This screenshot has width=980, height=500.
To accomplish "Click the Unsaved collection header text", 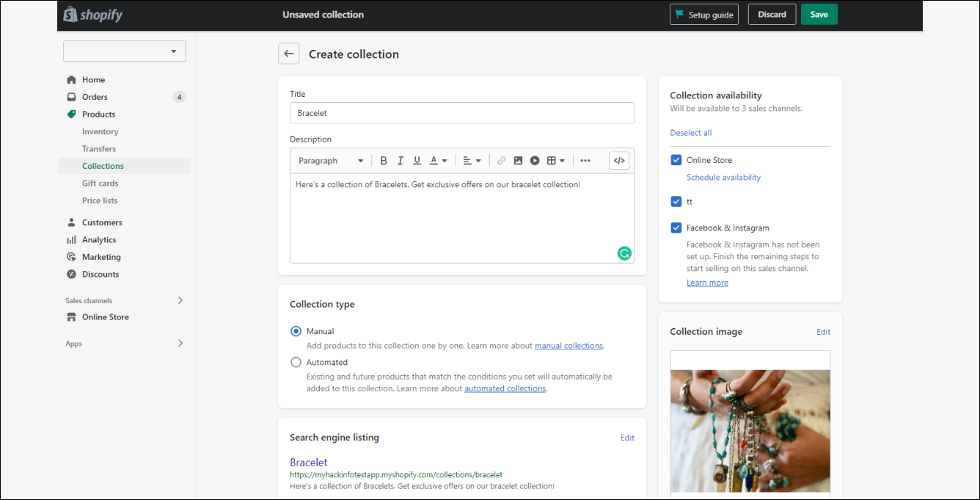I will click(323, 15).
